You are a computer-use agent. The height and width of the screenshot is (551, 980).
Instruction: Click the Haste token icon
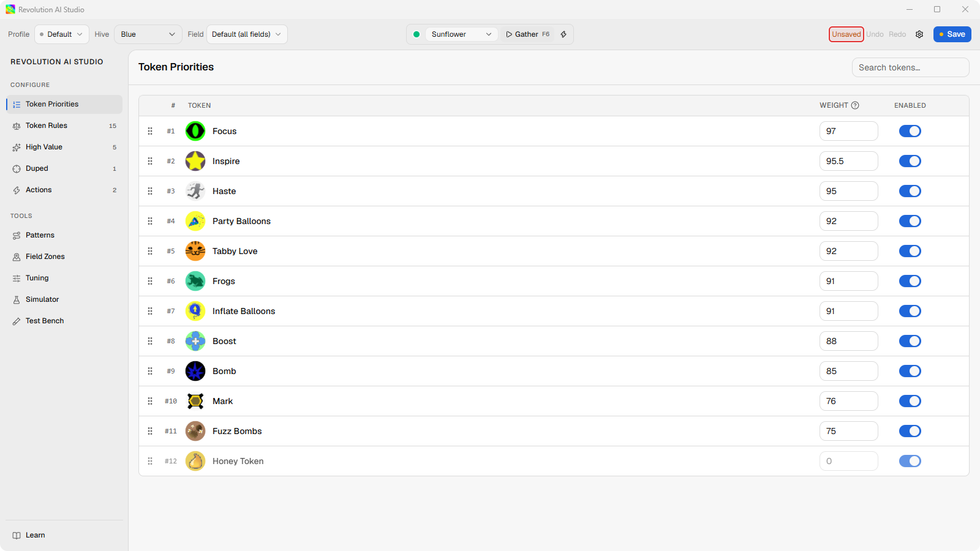point(195,191)
